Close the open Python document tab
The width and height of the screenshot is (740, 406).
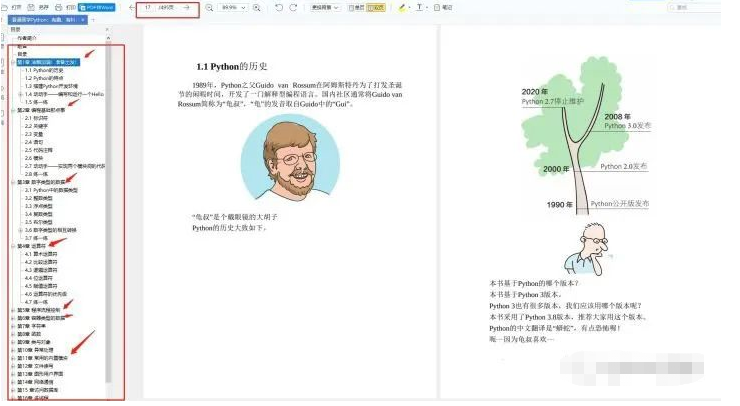[x=83, y=20]
